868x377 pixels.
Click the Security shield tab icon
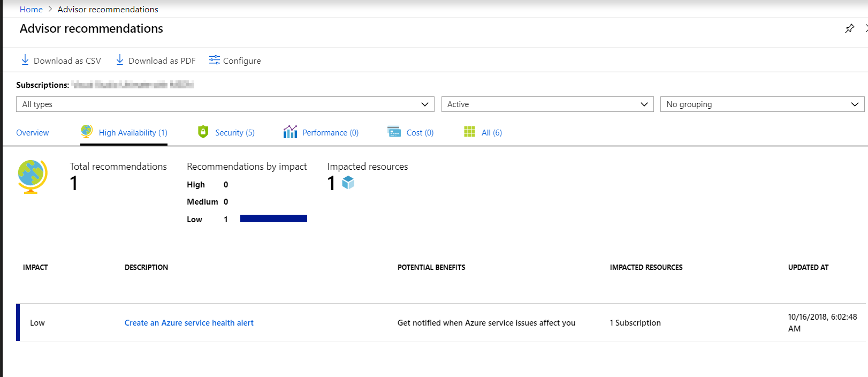(203, 132)
